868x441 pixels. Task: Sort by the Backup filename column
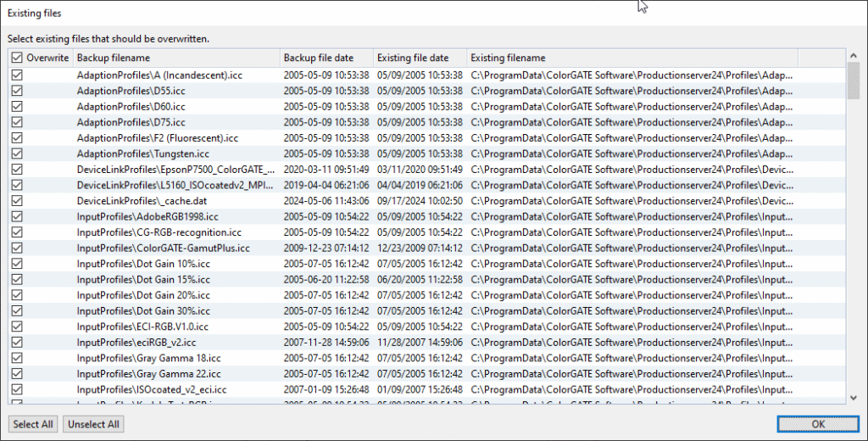click(x=175, y=58)
